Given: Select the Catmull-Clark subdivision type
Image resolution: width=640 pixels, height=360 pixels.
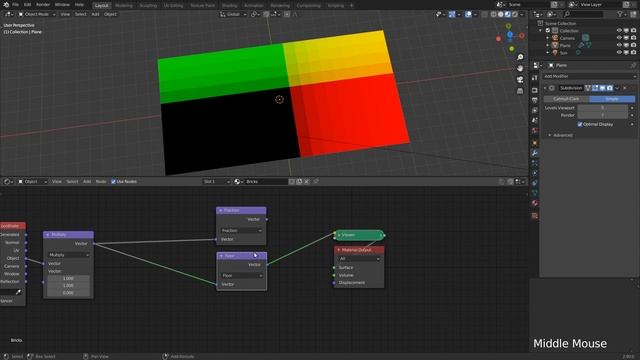Looking at the screenshot, I should coord(566,99).
